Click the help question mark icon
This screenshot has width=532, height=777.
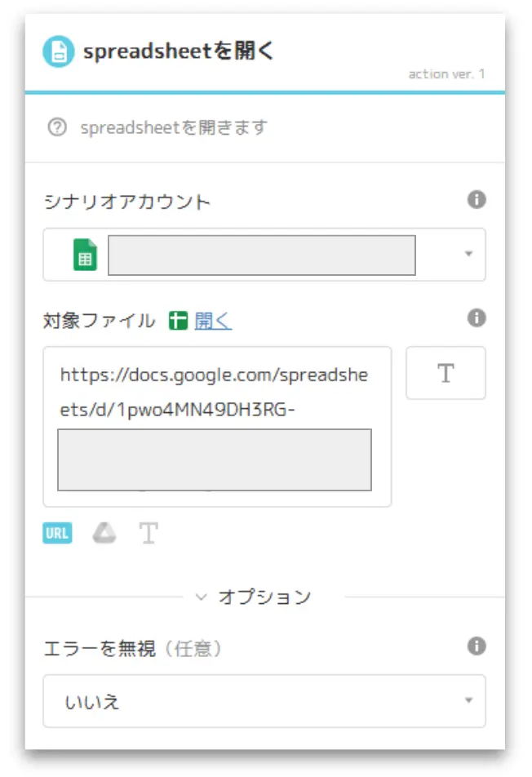pyautogui.click(x=57, y=127)
